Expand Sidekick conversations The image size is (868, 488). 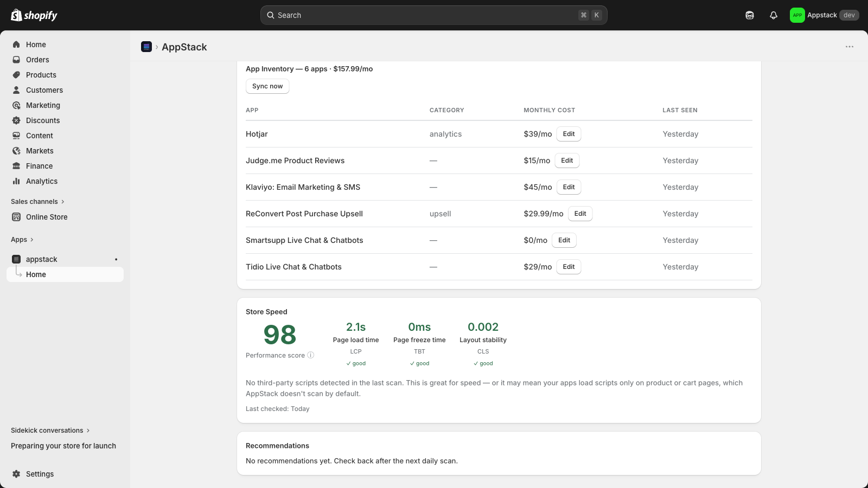(50, 431)
